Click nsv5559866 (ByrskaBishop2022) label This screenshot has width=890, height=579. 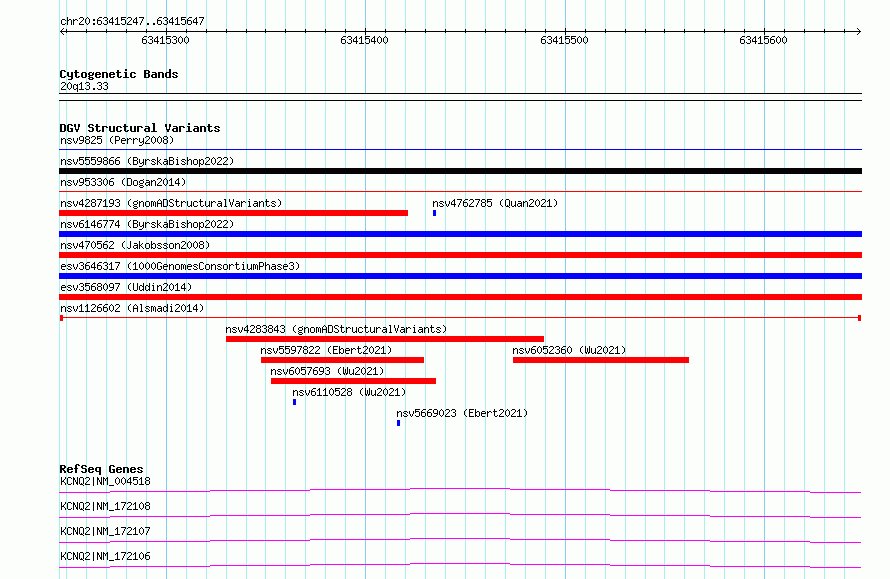click(147, 161)
